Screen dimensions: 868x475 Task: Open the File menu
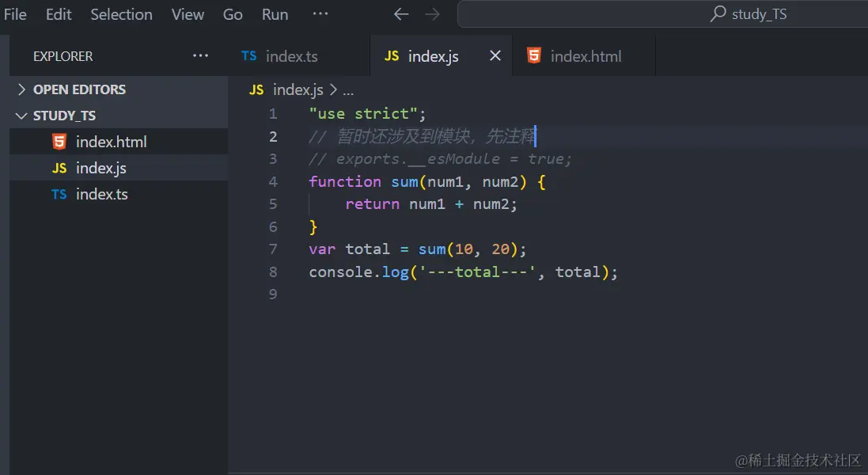click(15, 14)
